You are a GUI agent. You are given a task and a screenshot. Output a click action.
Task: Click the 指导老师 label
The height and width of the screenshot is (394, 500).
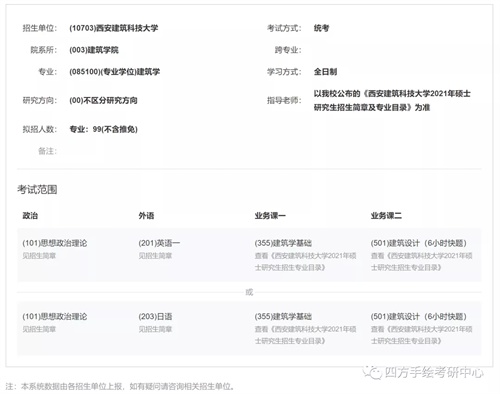[x=284, y=100]
